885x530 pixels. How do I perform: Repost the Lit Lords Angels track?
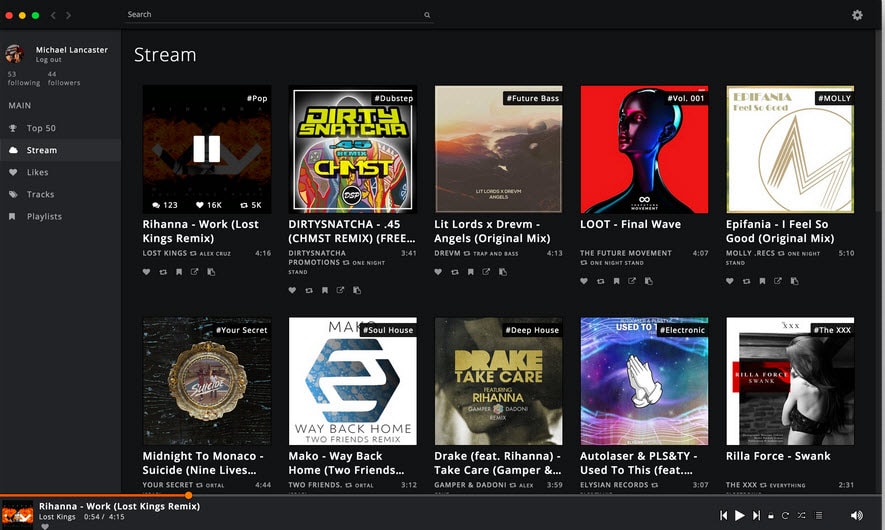point(454,272)
